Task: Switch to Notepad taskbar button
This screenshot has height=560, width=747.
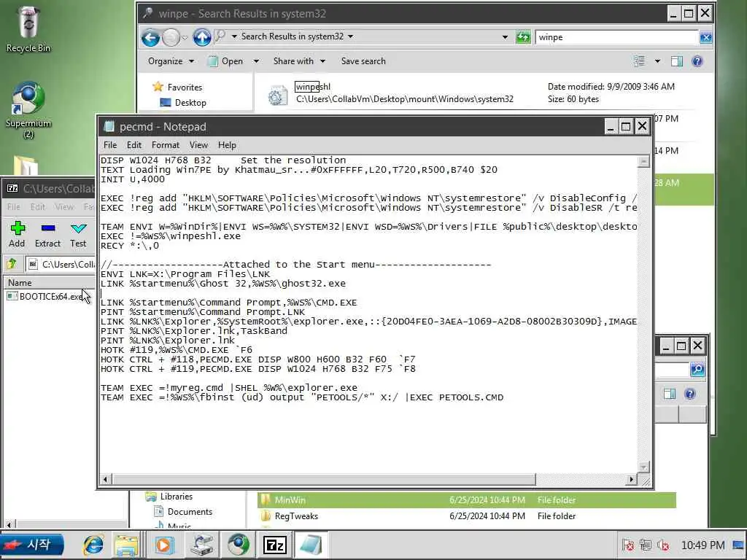Action: [311, 545]
